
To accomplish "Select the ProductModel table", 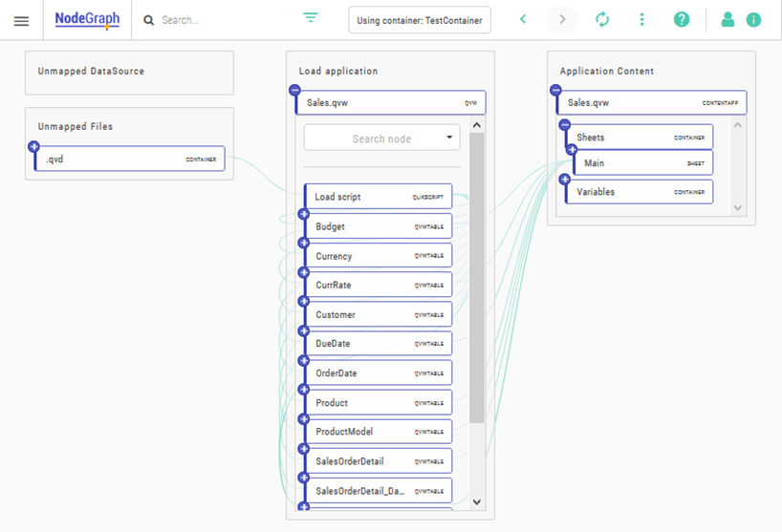I will (379, 432).
